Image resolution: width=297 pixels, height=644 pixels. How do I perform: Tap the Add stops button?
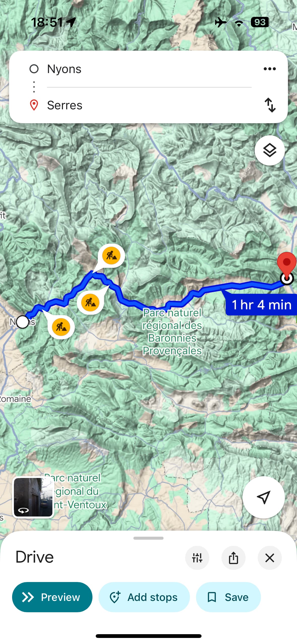point(144,597)
